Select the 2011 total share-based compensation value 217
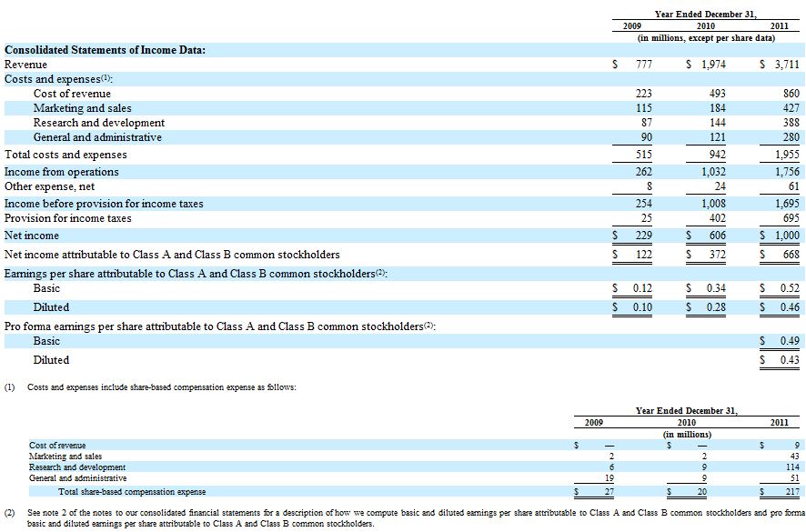Viewport: 806px width, 532px height. pyautogui.click(x=792, y=492)
